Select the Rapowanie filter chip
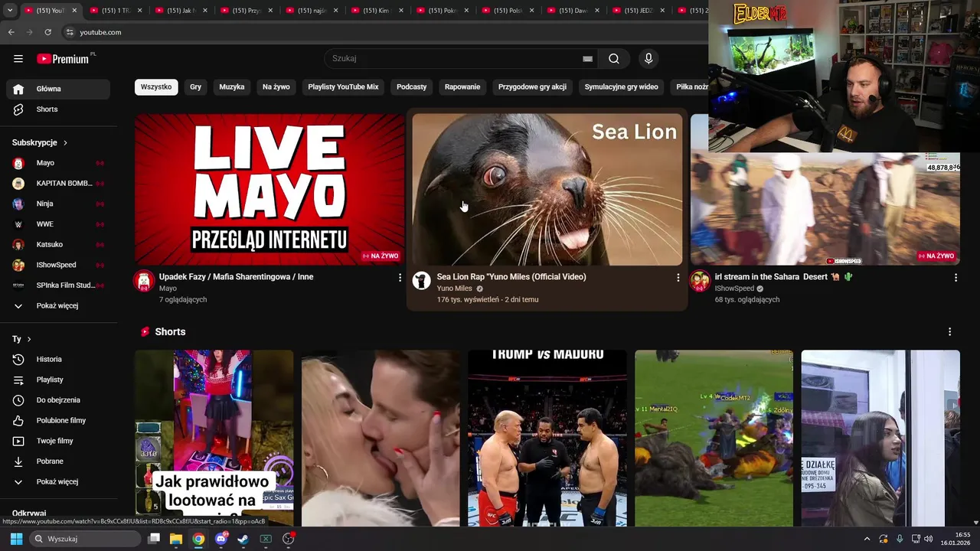 [x=462, y=87]
